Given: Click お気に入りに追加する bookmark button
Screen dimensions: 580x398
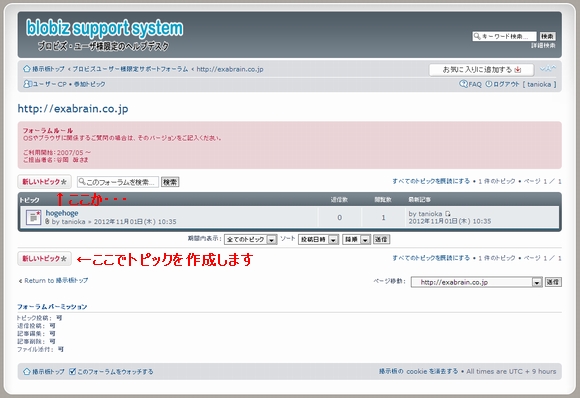Looking at the screenshot, I should coord(481,70).
